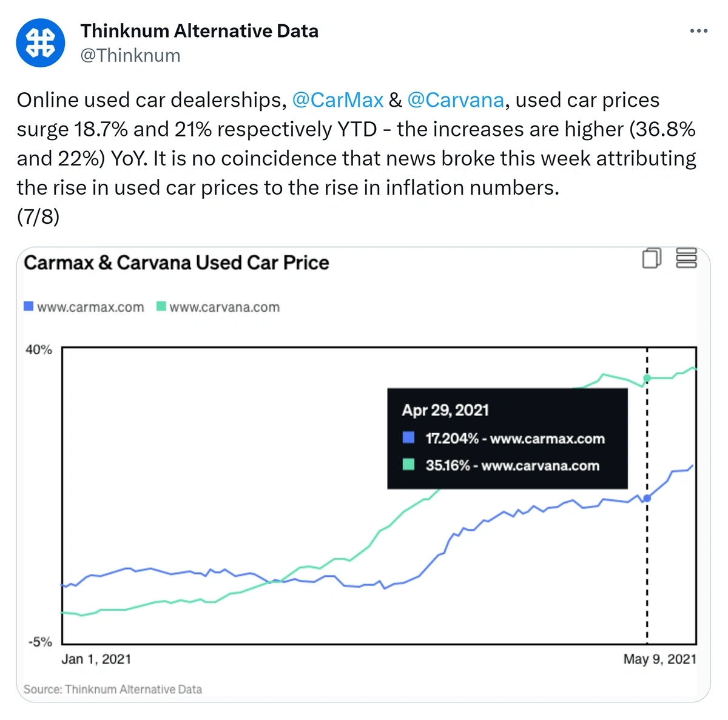Open the @CarMax mention link

[338, 100]
